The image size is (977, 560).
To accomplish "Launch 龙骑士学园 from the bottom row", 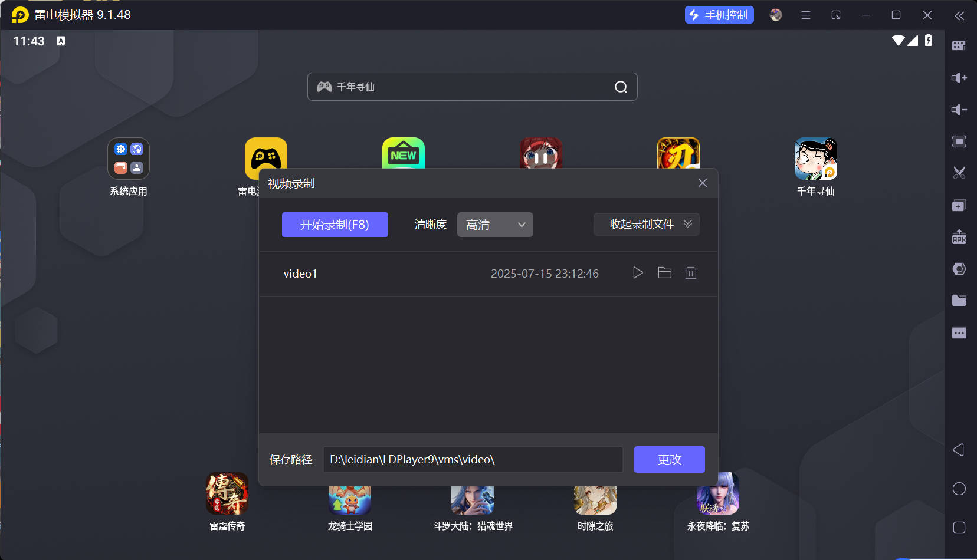I will (x=350, y=500).
